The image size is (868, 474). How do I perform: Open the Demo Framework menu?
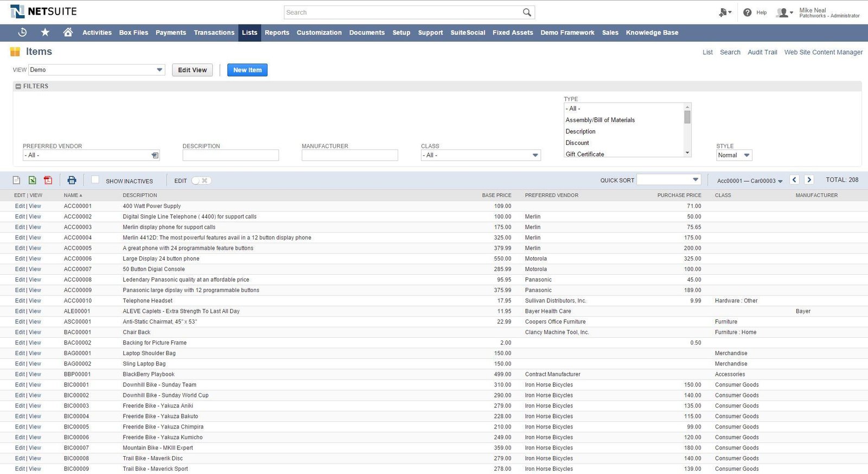(567, 33)
